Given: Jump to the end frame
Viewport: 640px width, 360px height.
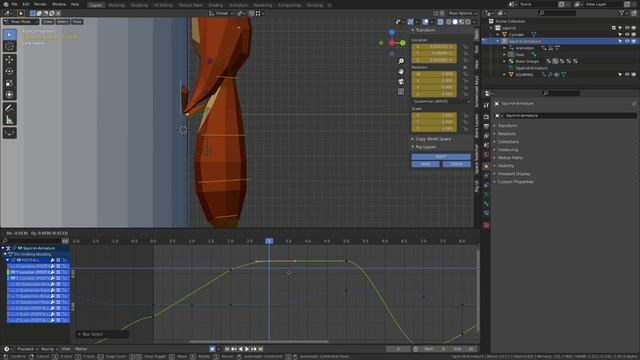Looking at the screenshot, I should [260, 349].
